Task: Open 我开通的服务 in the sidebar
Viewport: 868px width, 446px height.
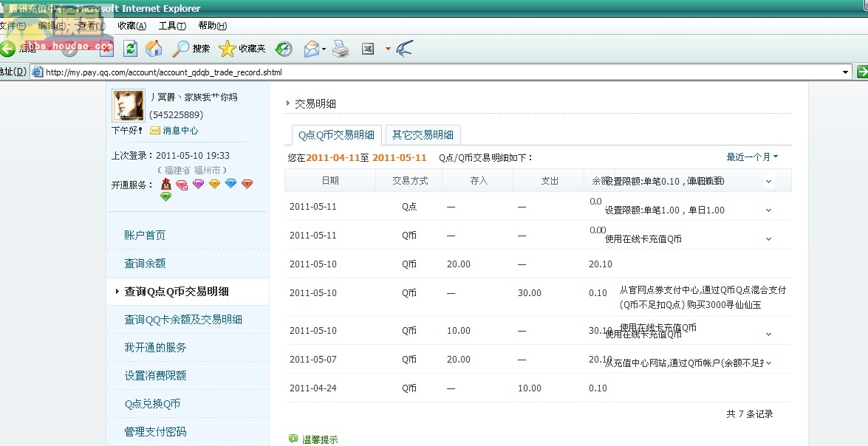Action: 155,348
